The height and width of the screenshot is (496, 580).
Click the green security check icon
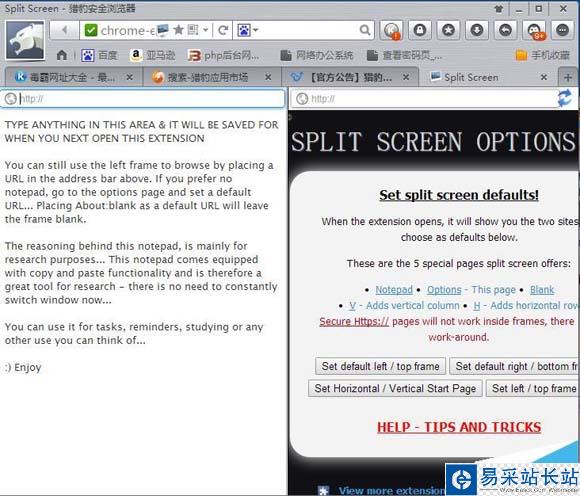91,30
